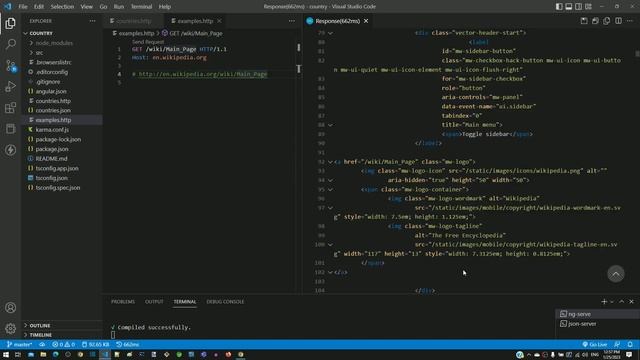Select the ng-serve terminal
Screen dimensions: 640x360
pyautogui.click(x=597, y=314)
